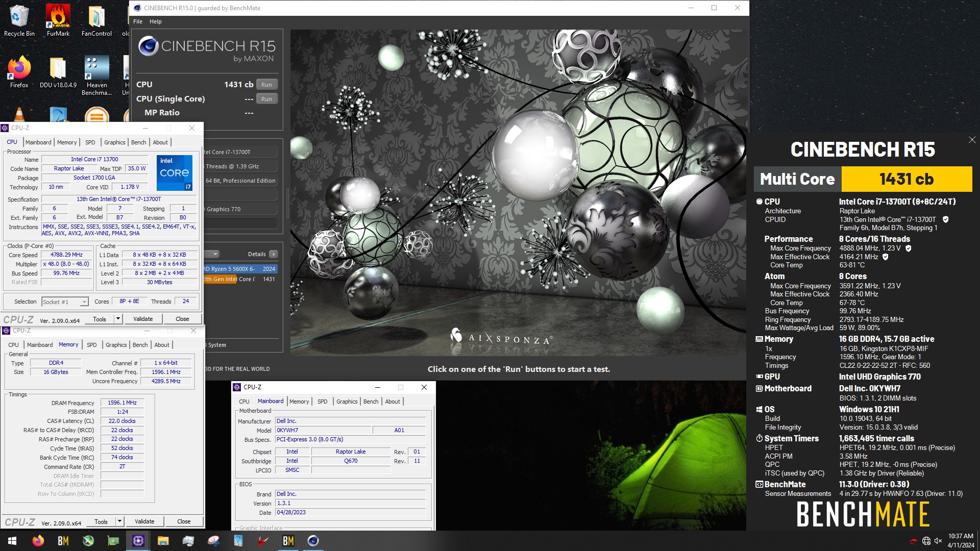Click Validate in the top CPU-Z window
The image size is (980, 551).
143,319
